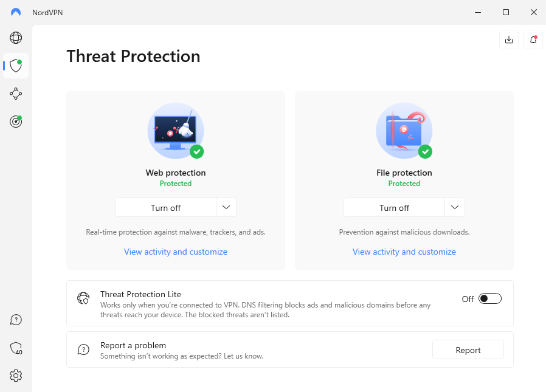Turn off File protection
This screenshot has height=392, width=546.
[x=394, y=207]
